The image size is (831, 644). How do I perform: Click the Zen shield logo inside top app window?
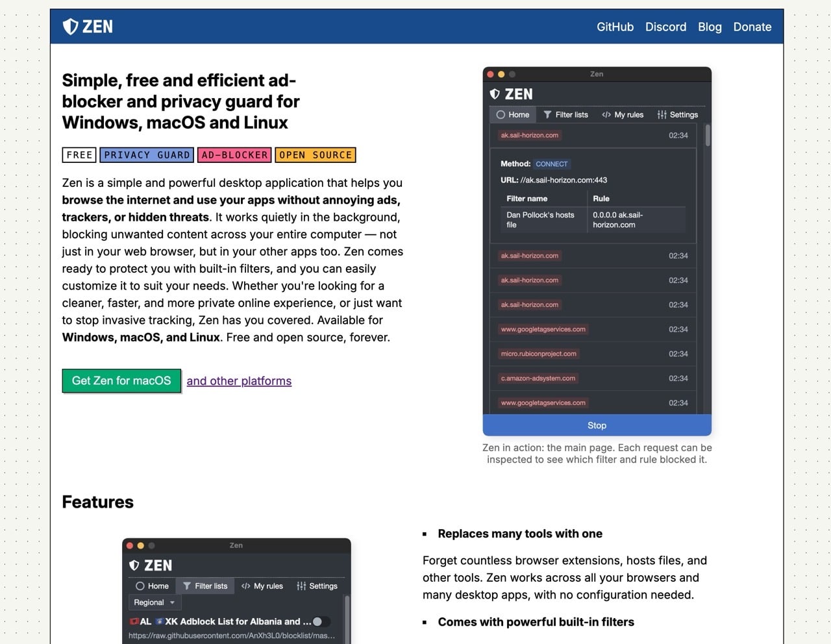pos(495,94)
